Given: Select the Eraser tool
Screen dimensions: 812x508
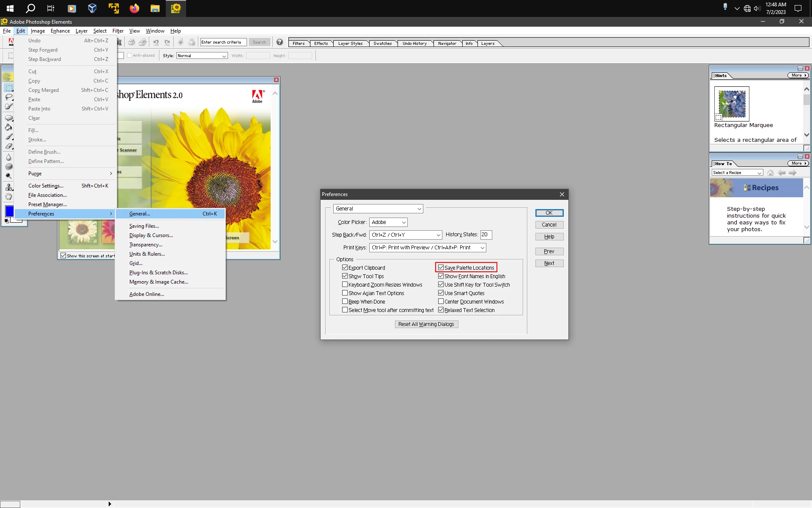Looking at the screenshot, I should pyautogui.click(x=8, y=146).
